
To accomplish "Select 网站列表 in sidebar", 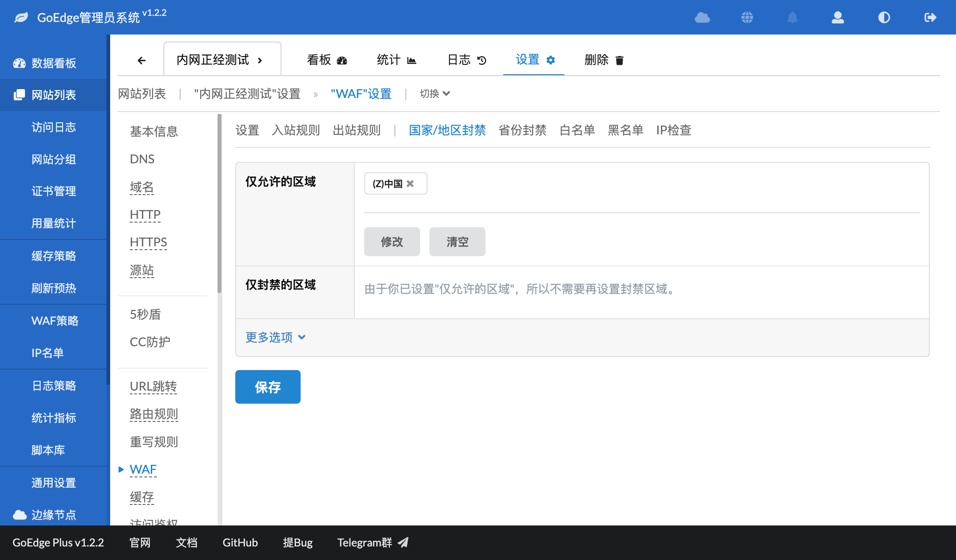I will pyautogui.click(x=53, y=95).
